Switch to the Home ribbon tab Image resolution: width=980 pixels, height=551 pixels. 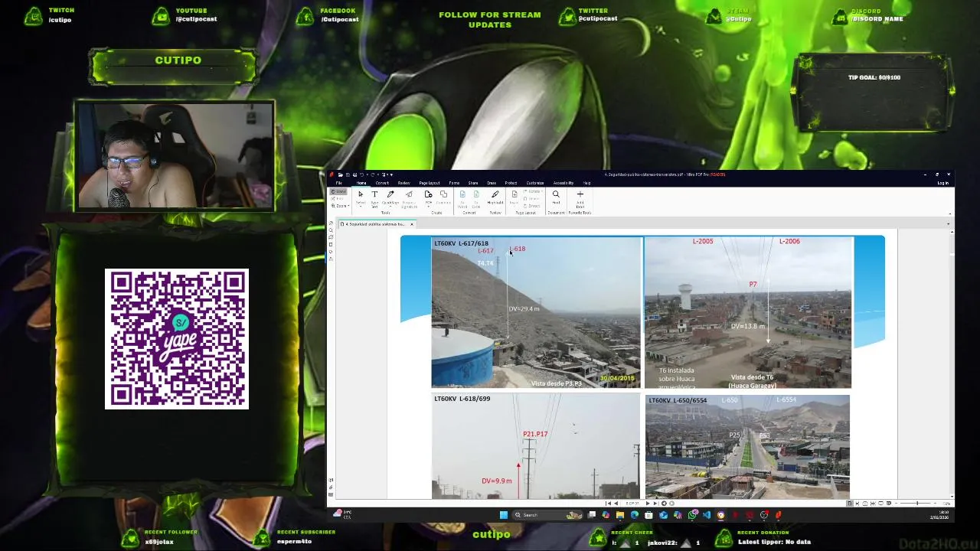[361, 183]
